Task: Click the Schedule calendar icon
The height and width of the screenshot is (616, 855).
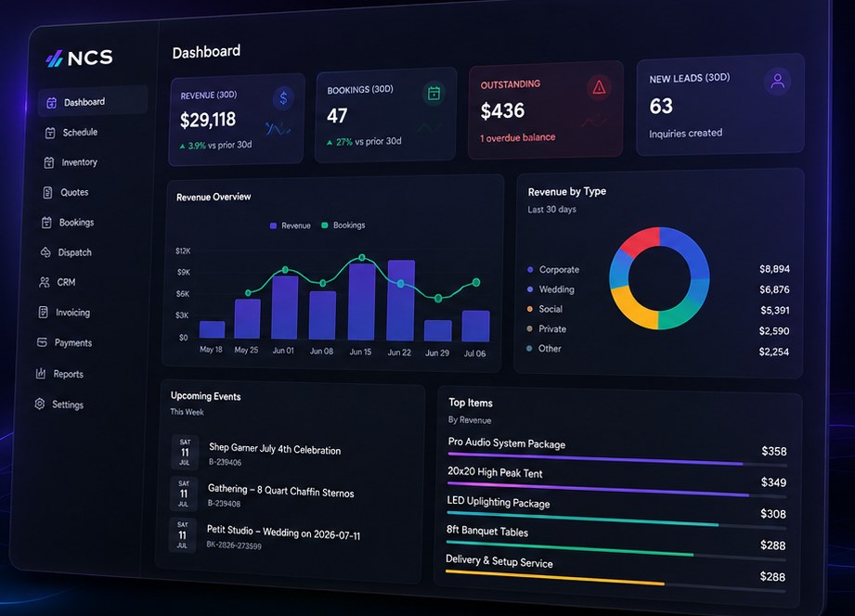Action: (x=49, y=133)
